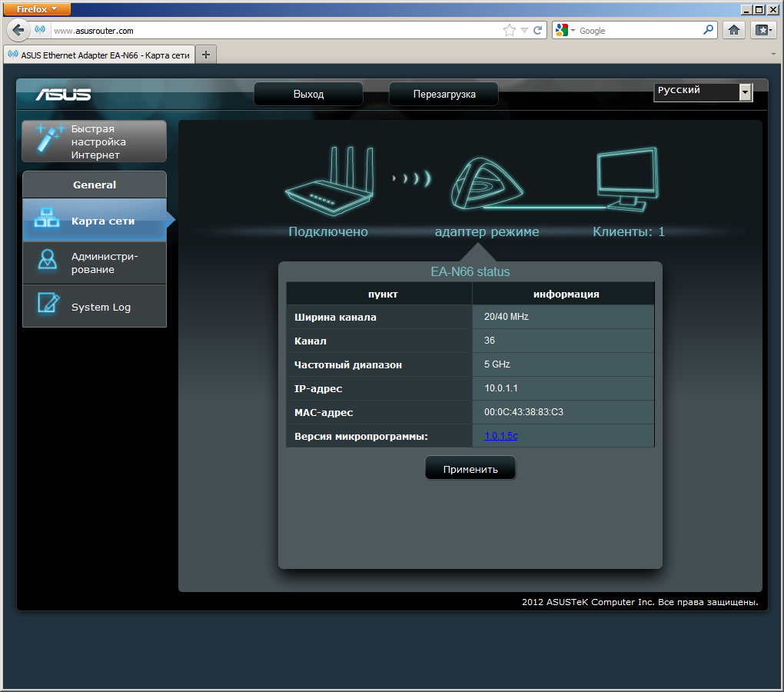Open System Log menu item
The image size is (784, 692).
click(x=94, y=307)
